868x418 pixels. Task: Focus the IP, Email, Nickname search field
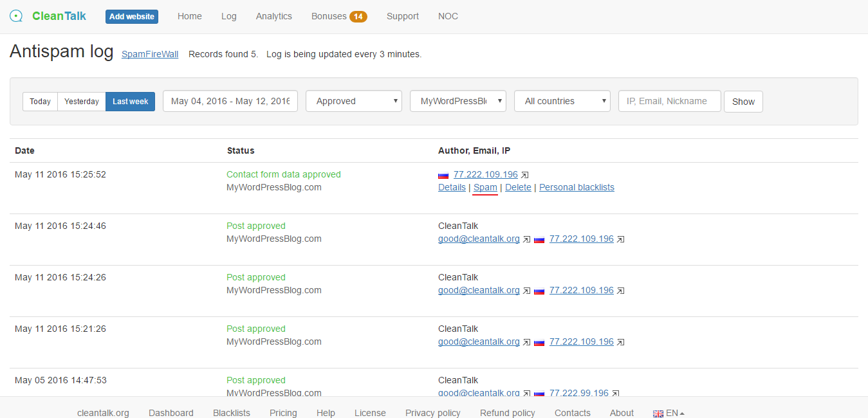coord(670,101)
